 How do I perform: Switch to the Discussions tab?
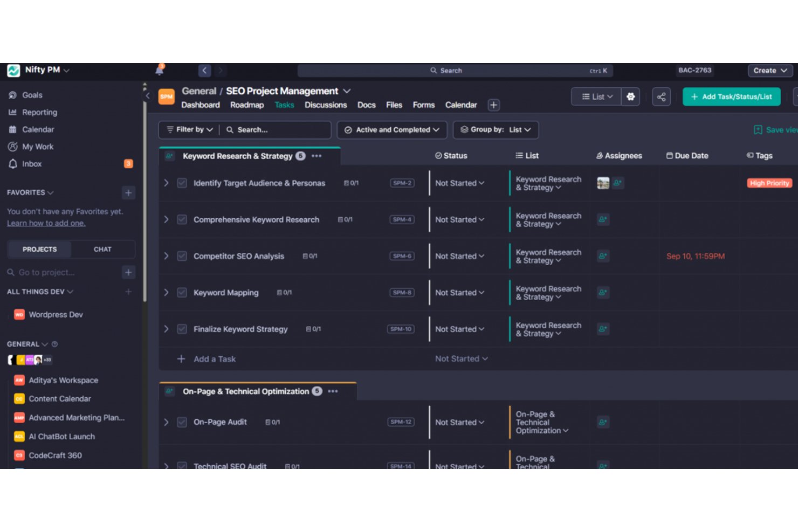pyautogui.click(x=326, y=105)
